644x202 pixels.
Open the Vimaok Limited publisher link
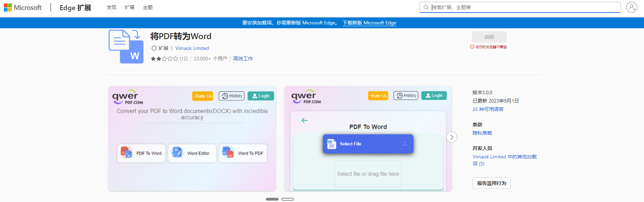pos(192,48)
